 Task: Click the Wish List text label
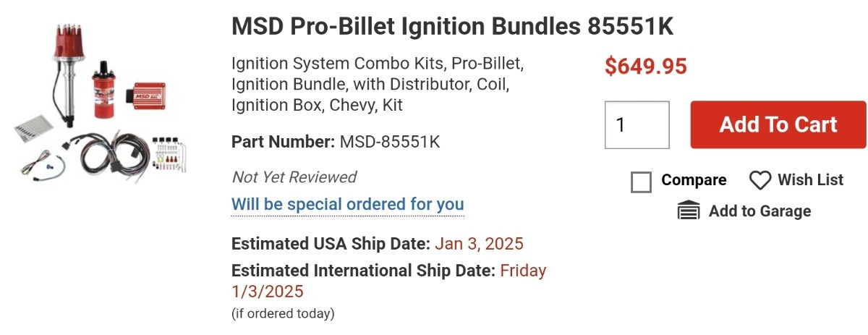tap(811, 180)
